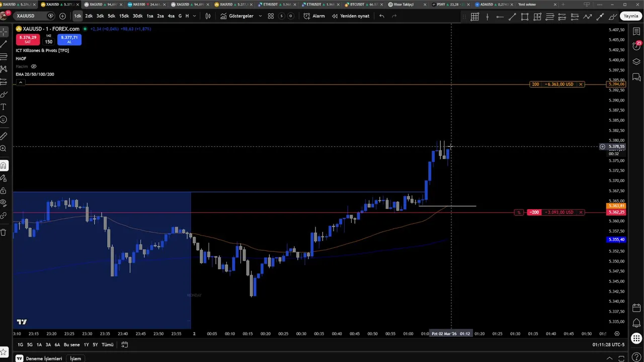Toggle the S round button in top toolbar
The width and height of the screenshot is (644, 362).
click(x=281, y=16)
